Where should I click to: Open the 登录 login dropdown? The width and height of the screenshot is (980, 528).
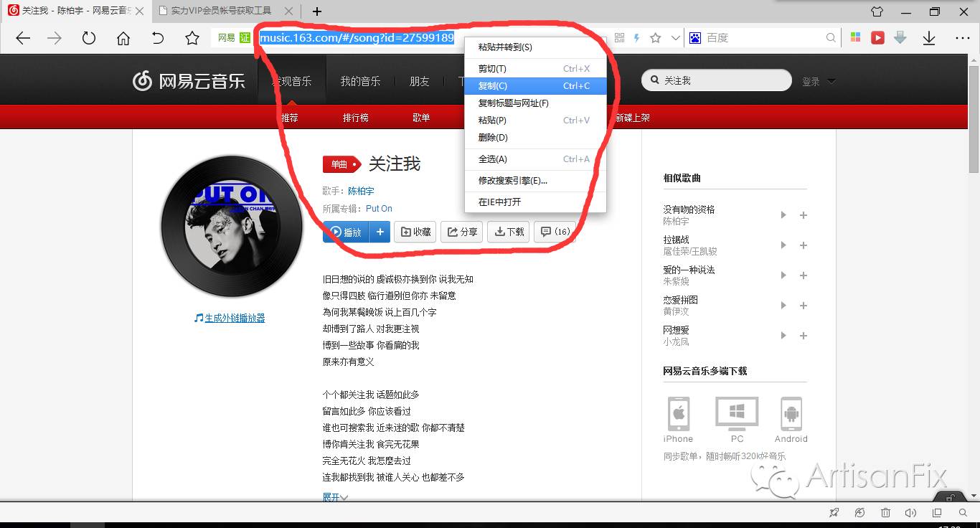click(x=819, y=82)
